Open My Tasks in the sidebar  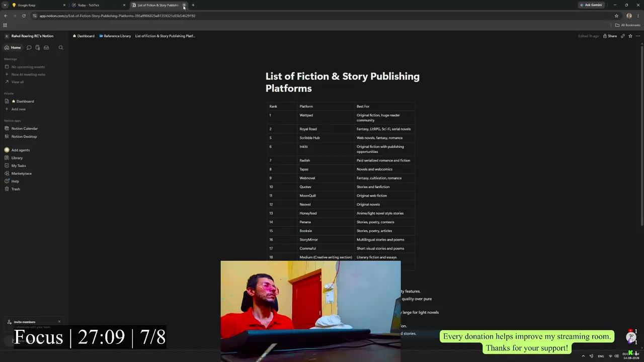coord(19,165)
